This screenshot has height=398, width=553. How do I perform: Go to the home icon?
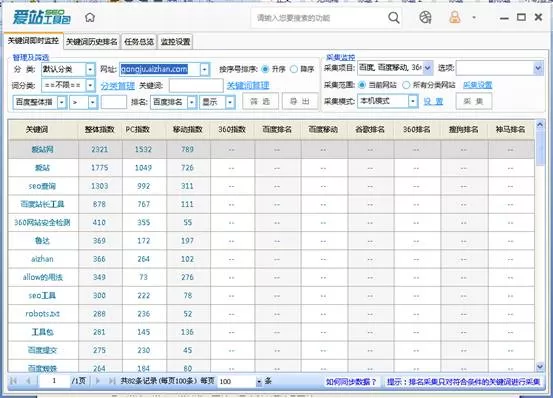point(90,17)
